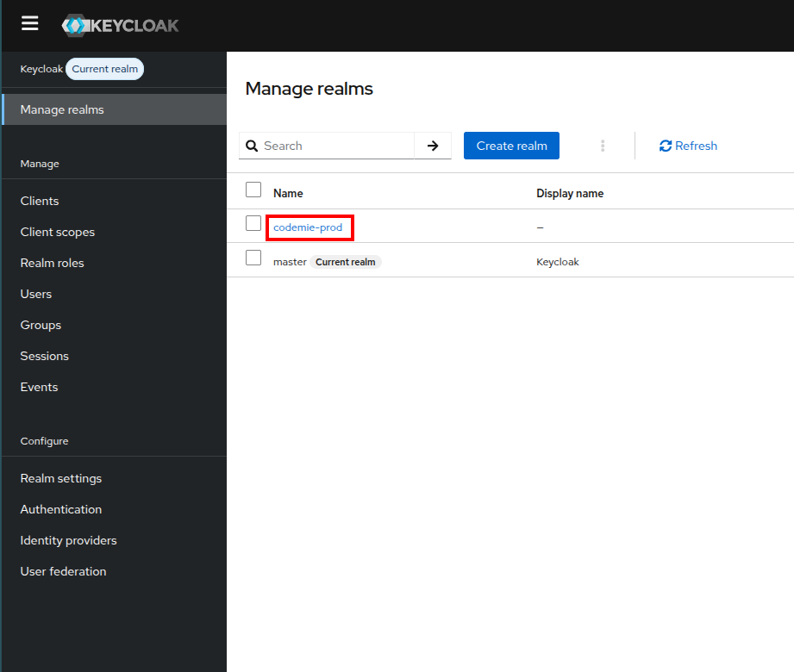Open Events from the sidebar

[39, 387]
